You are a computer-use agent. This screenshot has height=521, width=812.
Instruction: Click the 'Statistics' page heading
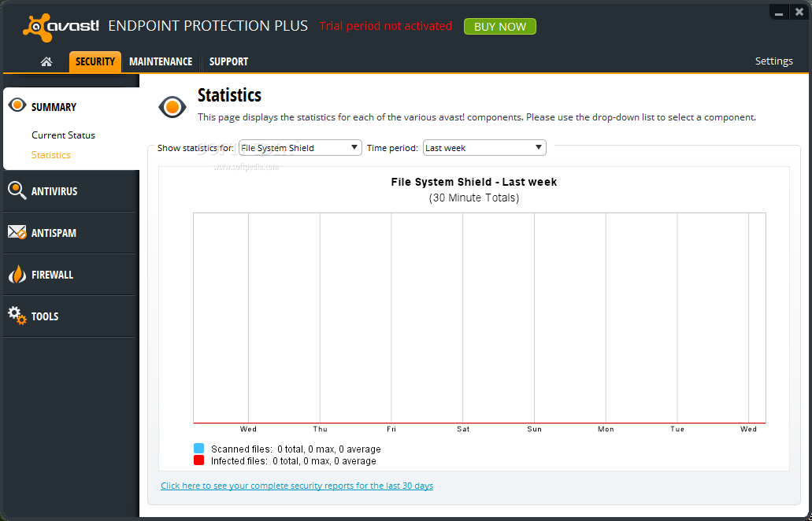[x=229, y=95]
